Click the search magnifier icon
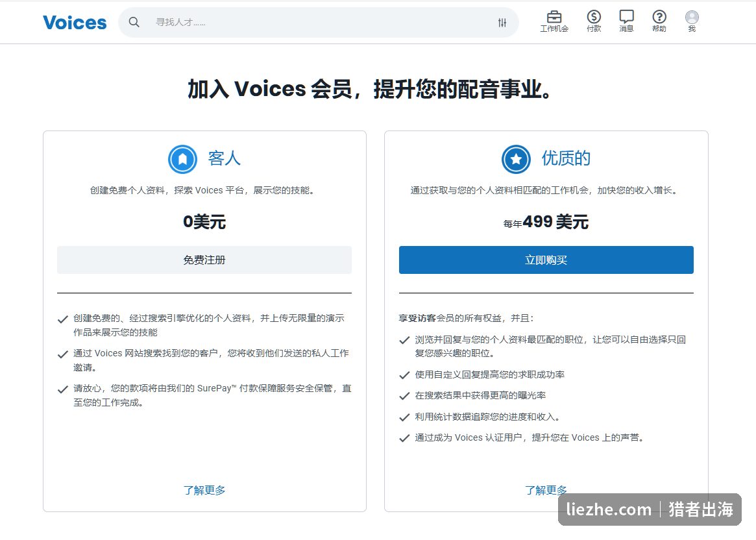This screenshot has height=540, width=756. click(134, 22)
